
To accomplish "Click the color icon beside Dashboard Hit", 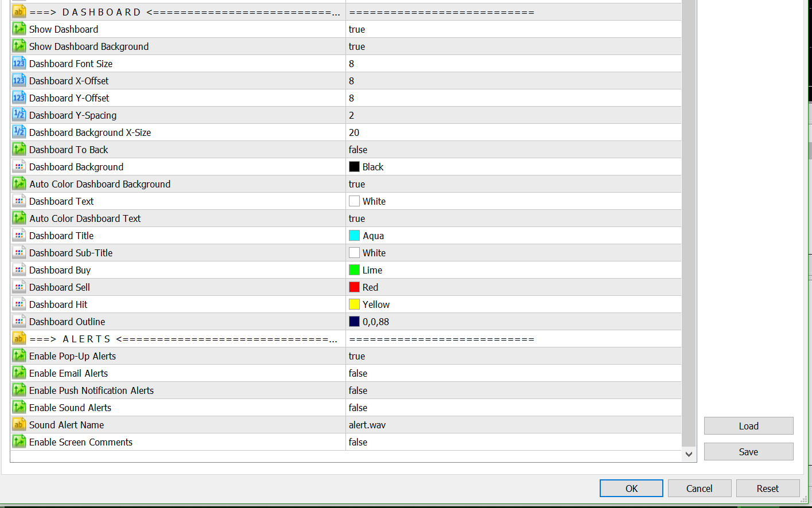I will [x=19, y=304].
